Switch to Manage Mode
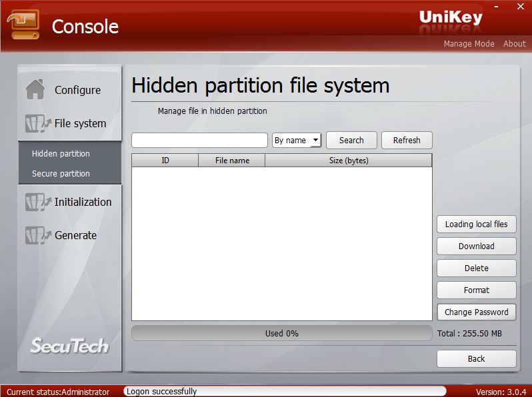Image resolution: width=532 pixels, height=397 pixels. point(469,44)
